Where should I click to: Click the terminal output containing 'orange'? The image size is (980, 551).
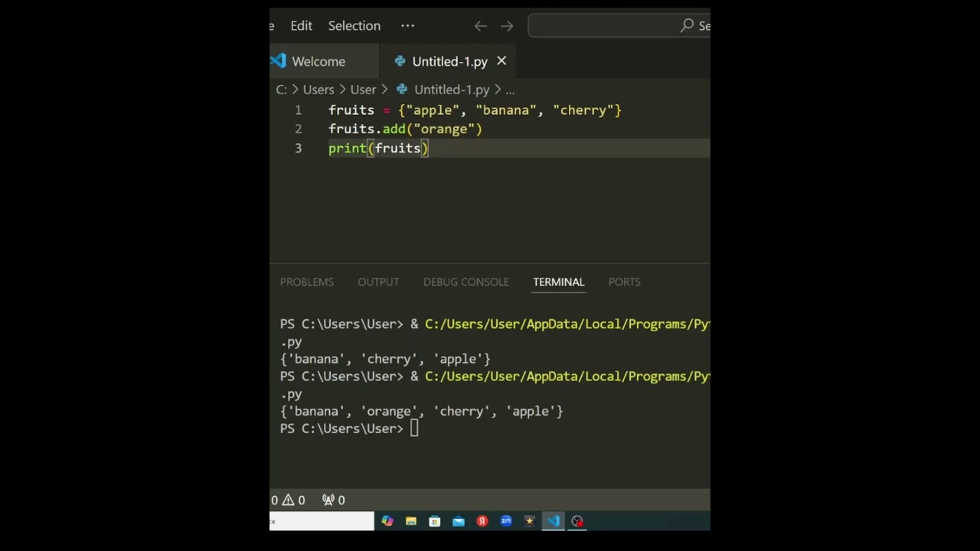tap(422, 412)
